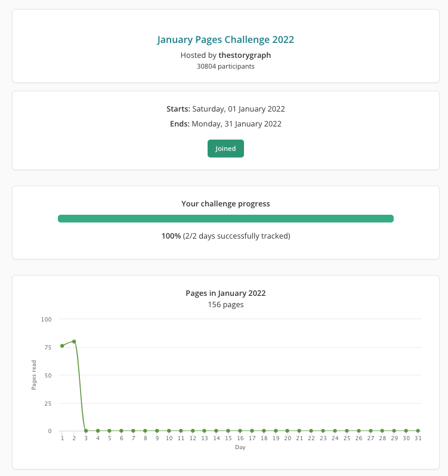This screenshot has width=448, height=476.
Task: Click the day 13 data point on chart
Action: (x=205, y=431)
